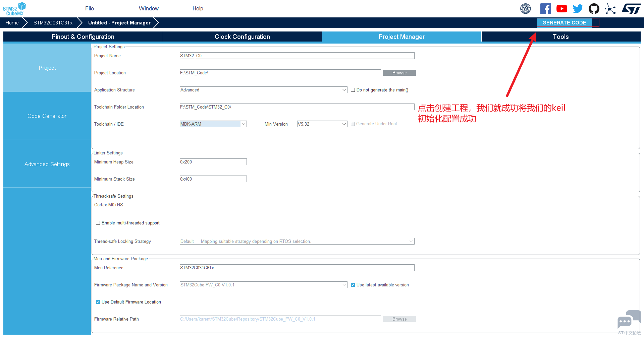This screenshot has width=644, height=338.
Task: Click the Toolchain Folder Location field
Action: point(297,107)
